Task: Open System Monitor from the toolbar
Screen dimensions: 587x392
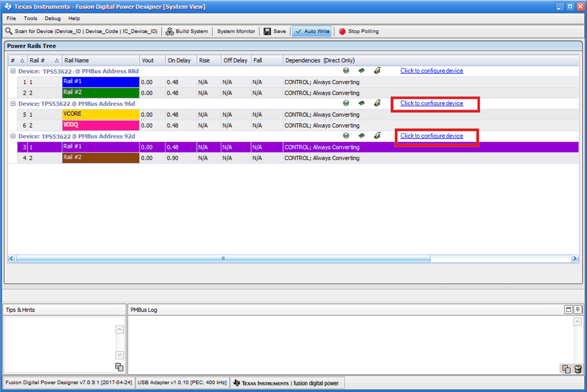Action: coord(236,31)
